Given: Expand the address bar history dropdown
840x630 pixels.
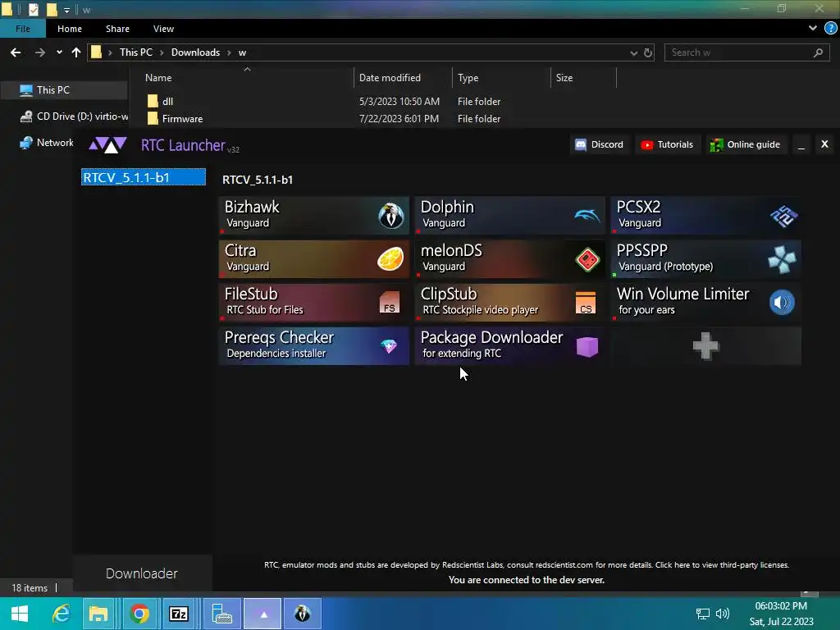Looking at the screenshot, I should (634, 53).
